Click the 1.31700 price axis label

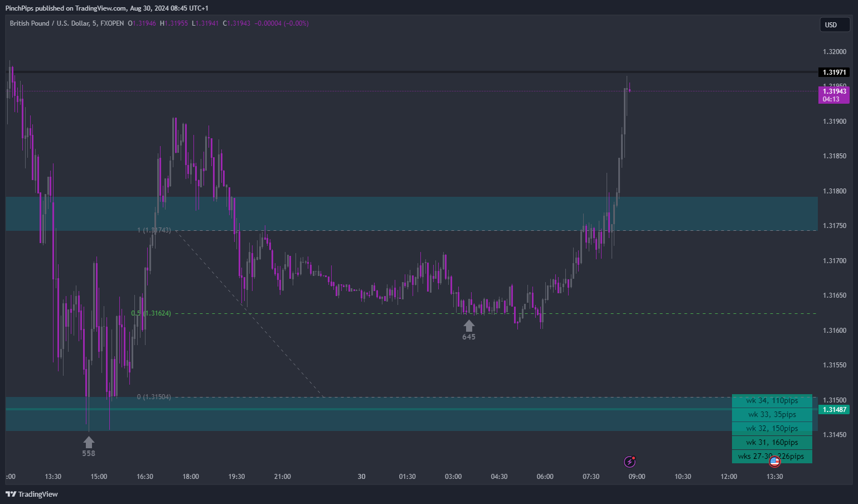click(x=834, y=261)
